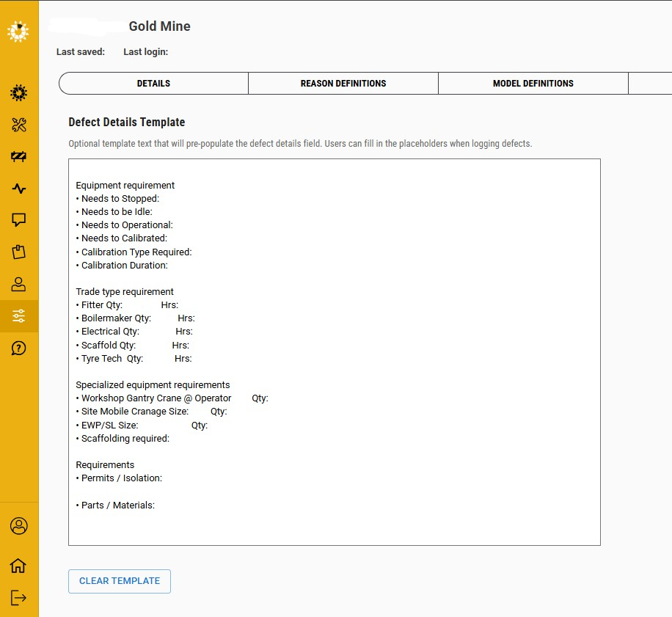The height and width of the screenshot is (617, 672).
Task: Click 'Qty:' after Workshop Gantry Crane Operator
Action: pyautogui.click(x=260, y=398)
